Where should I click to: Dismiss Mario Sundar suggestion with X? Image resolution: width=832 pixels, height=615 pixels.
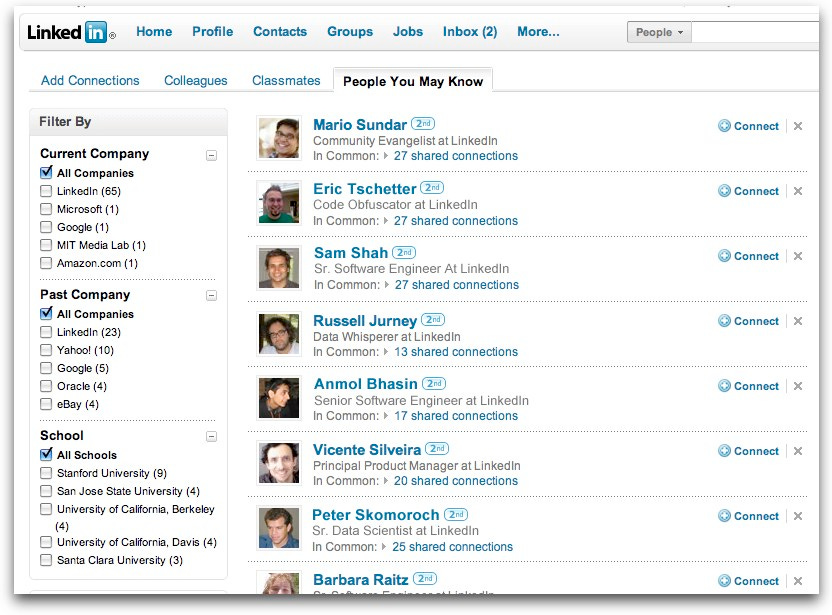tap(798, 126)
